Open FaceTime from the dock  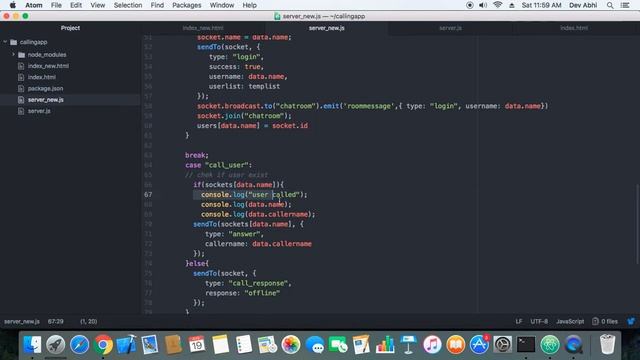click(x=338, y=345)
